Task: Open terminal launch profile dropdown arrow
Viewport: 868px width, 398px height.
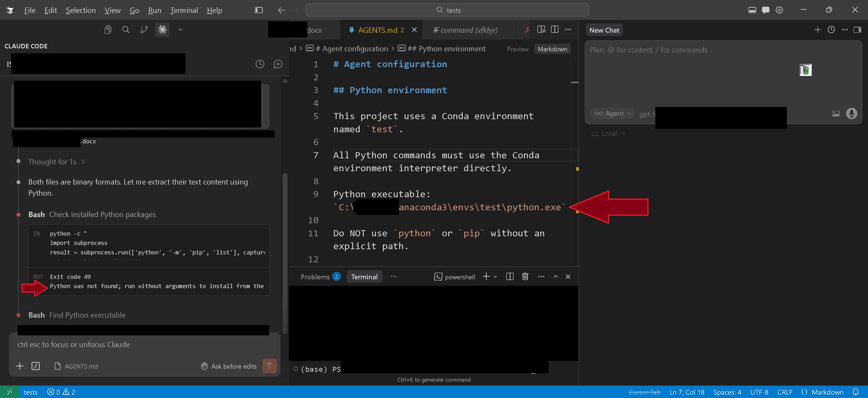Action: [x=495, y=277]
